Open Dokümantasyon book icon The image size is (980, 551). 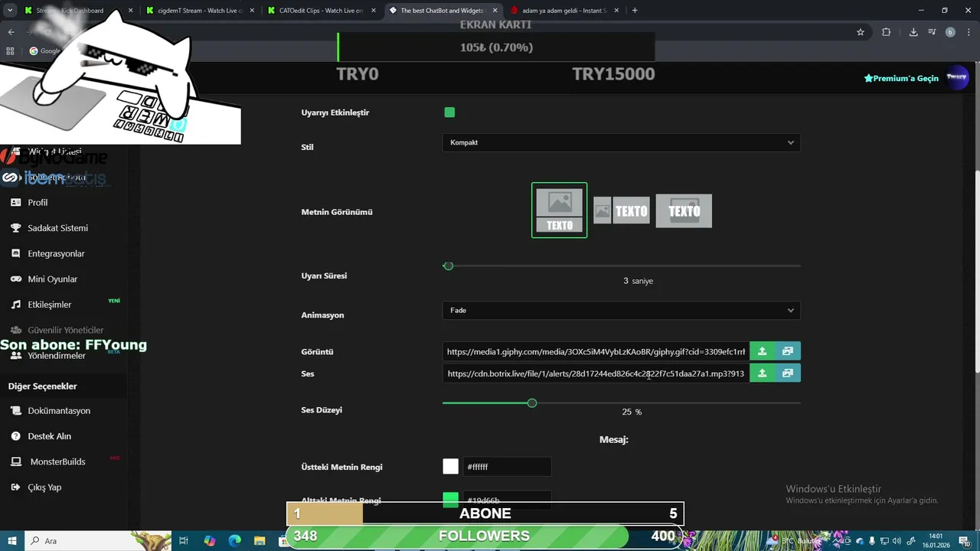pyautogui.click(x=15, y=411)
